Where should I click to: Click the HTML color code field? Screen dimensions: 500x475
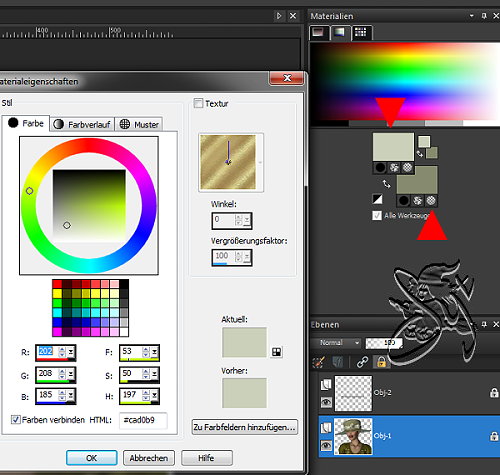click(143, 420)
